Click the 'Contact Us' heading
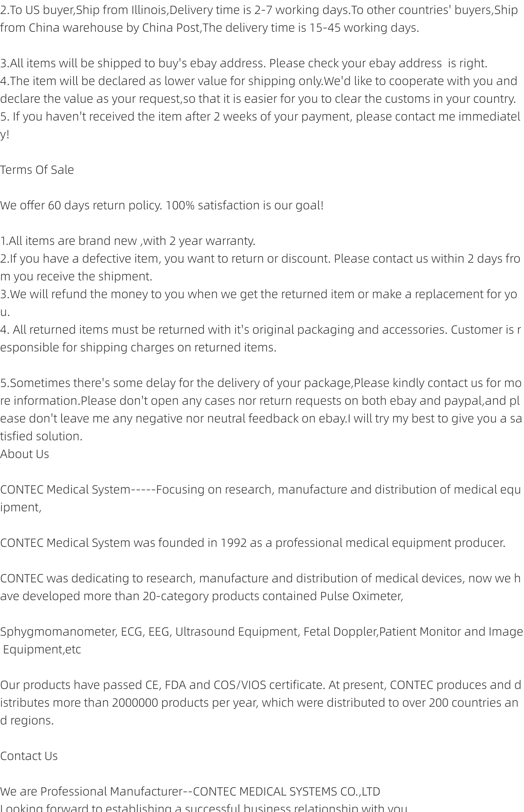 [x=29, y=756]
